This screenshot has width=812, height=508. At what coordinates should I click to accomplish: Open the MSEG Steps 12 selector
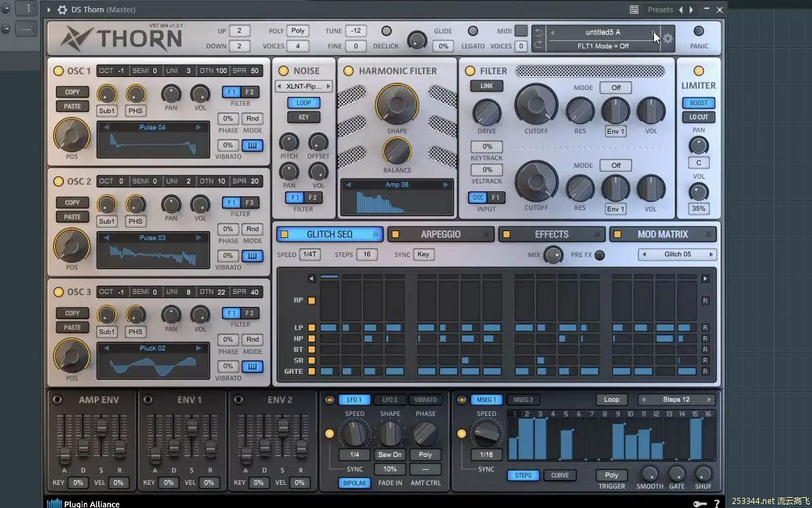(676, 400)
